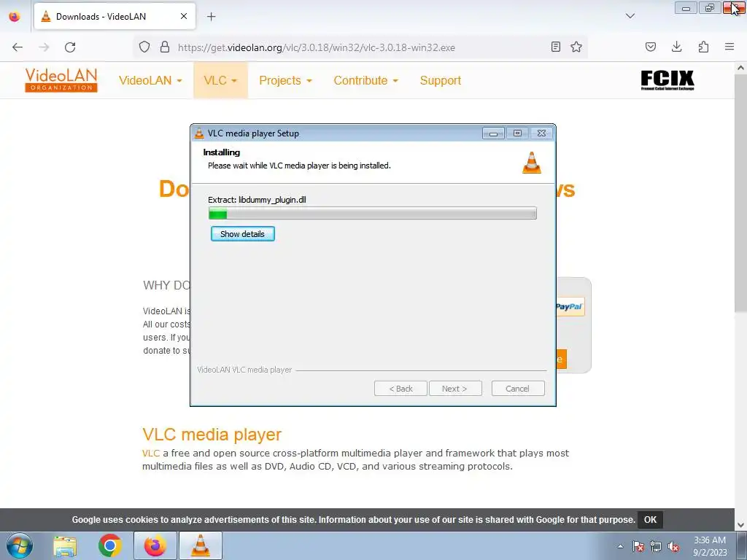The height and width of the screenshot is (560, 747).
Task: Click the Next > button in Setup
Action: coord(455,389)
